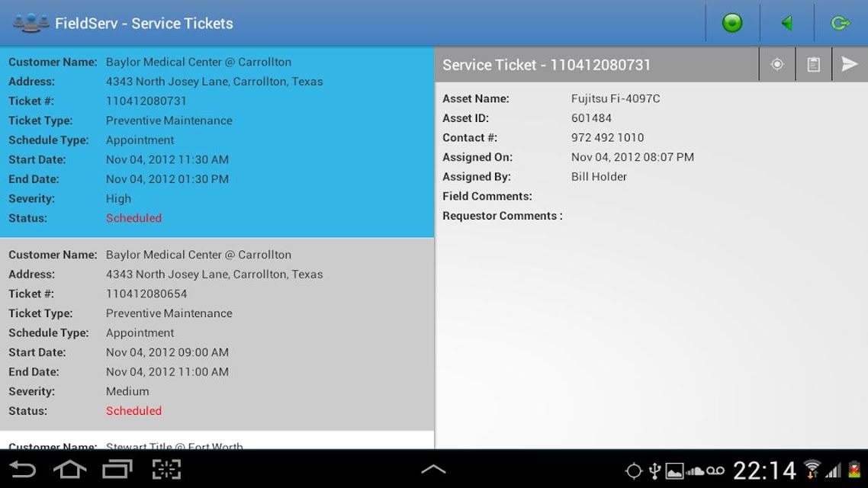The image size is (868, 488).
Task: Tap Scheduled status in the High severity ticket
Action: [x=134, y=218]
